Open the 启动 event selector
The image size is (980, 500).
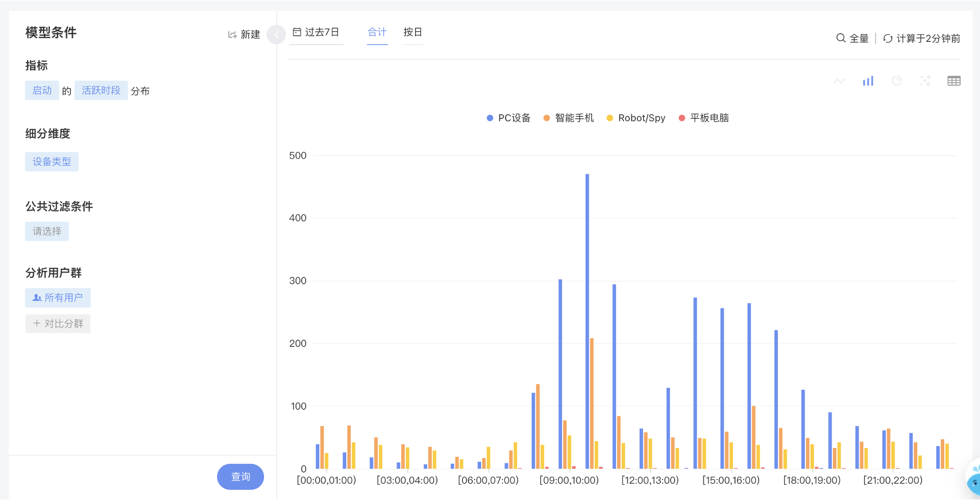(x=42, y=90)
